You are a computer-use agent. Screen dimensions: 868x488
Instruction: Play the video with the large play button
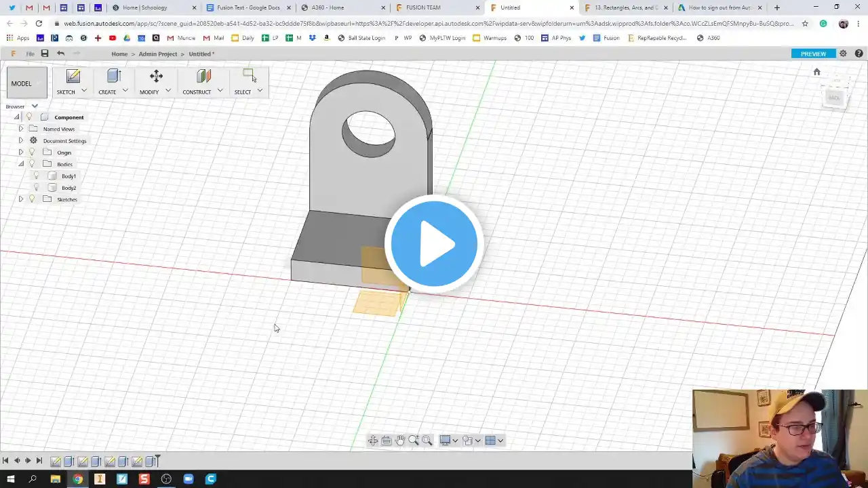[x=434, y=243]
